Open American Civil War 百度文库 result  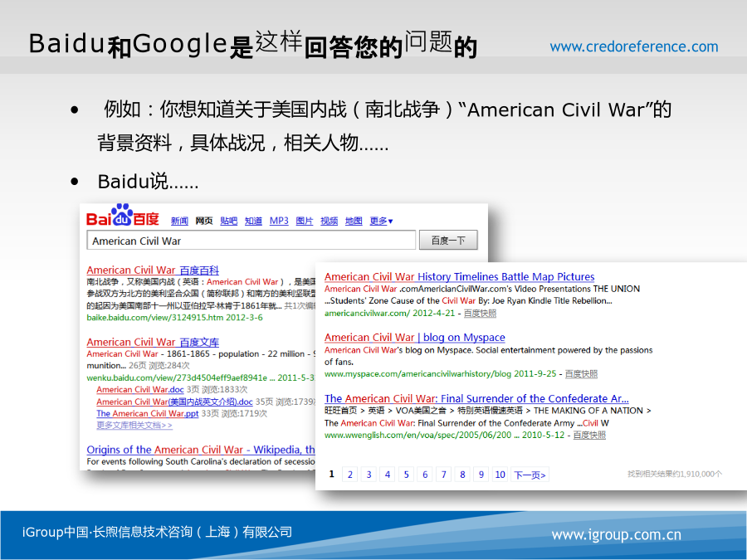pos(153,343)
